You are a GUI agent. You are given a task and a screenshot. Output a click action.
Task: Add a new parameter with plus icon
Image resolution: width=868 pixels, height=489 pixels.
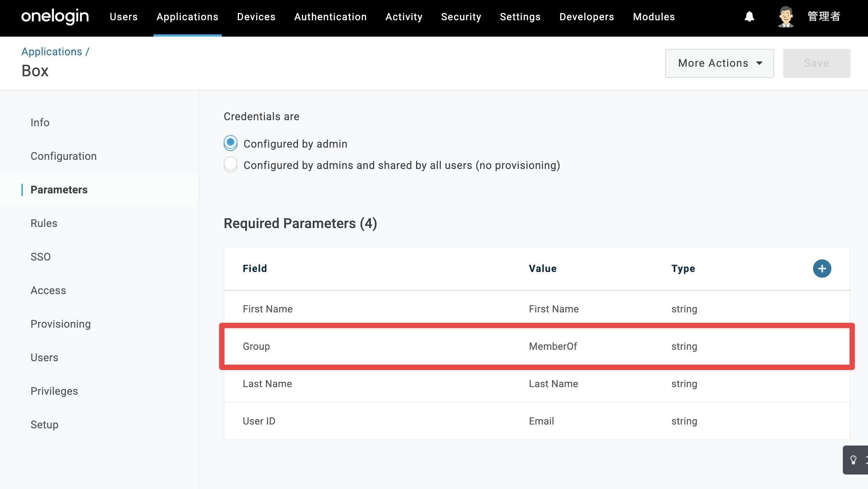pos(822,269)
